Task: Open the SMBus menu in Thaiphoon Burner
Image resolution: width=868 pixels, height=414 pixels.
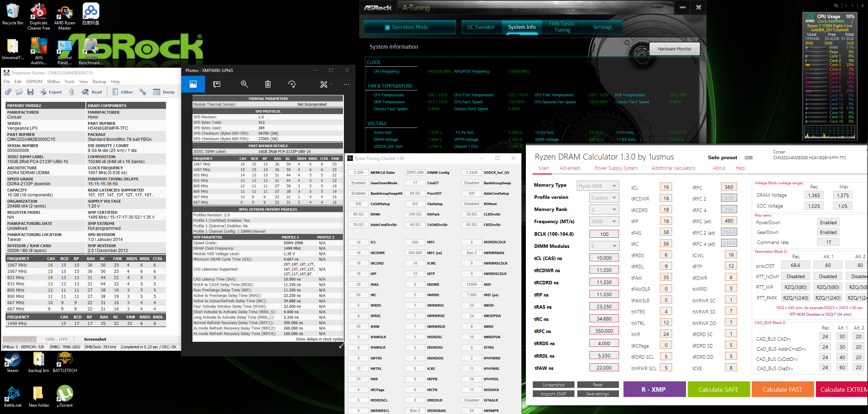Action: [53, 82]
